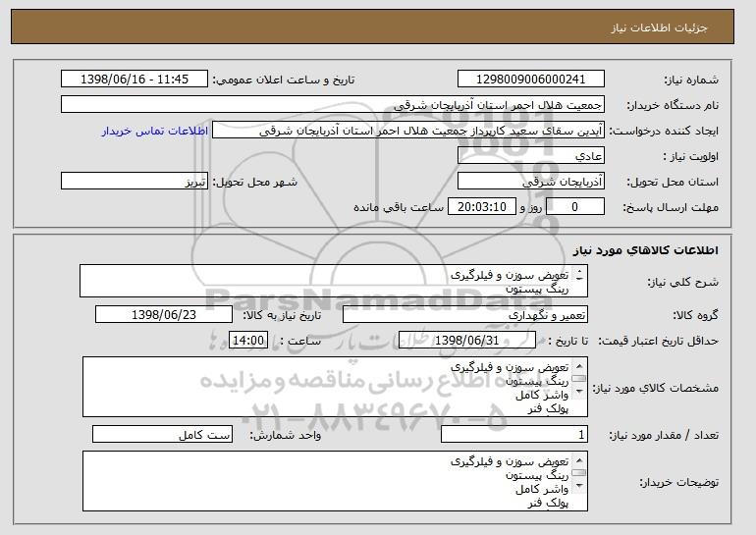
Task: Click پولک فنر in buyer notes box
Action: (x=548, y=504)
